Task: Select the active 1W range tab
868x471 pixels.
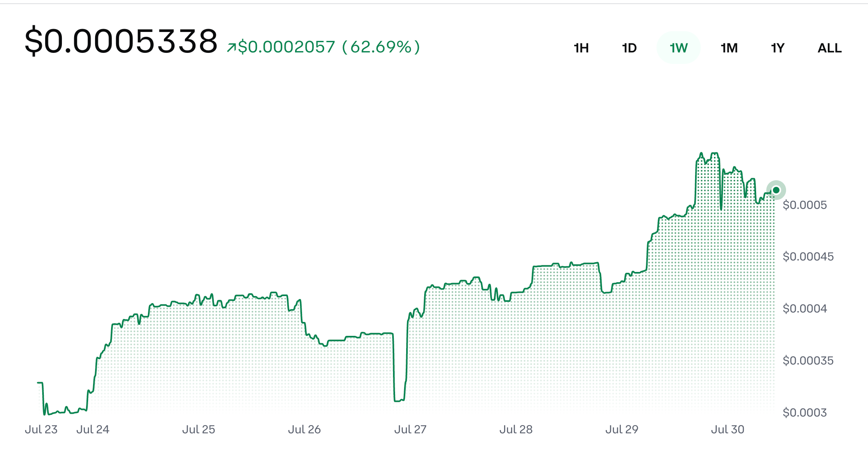Action: coord(679,48)
